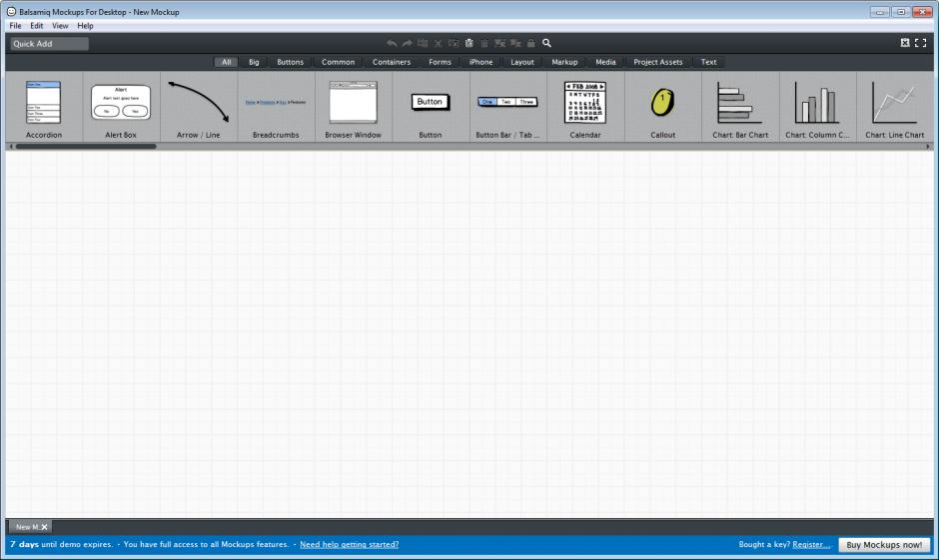Click the Register link
The width and height of the screenshot is (939, 560).
coord(811,544)
